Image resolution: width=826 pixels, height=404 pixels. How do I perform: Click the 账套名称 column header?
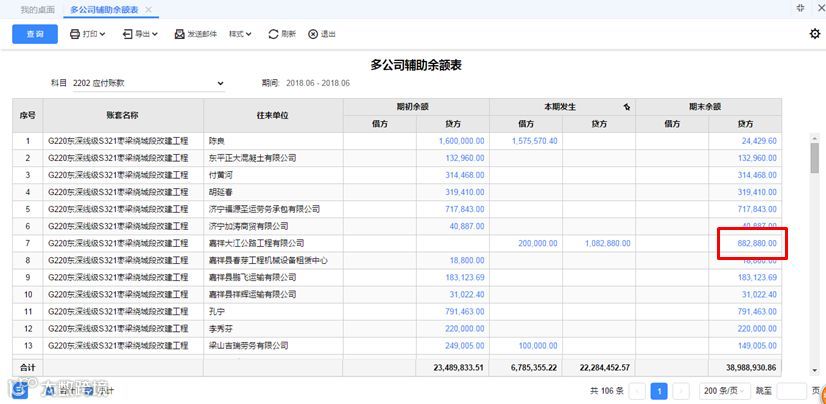tap(123, 115)
